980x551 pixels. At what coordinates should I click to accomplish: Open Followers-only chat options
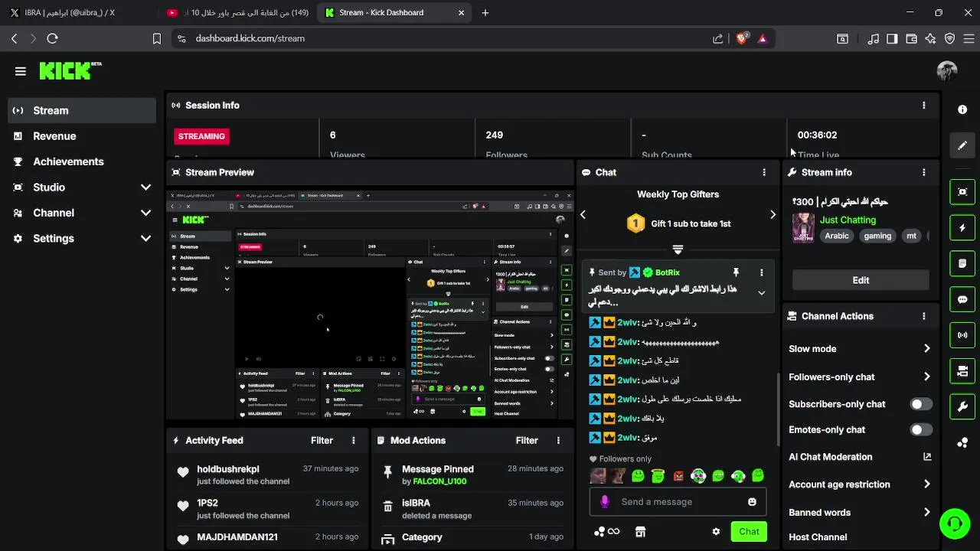[860, 377]
